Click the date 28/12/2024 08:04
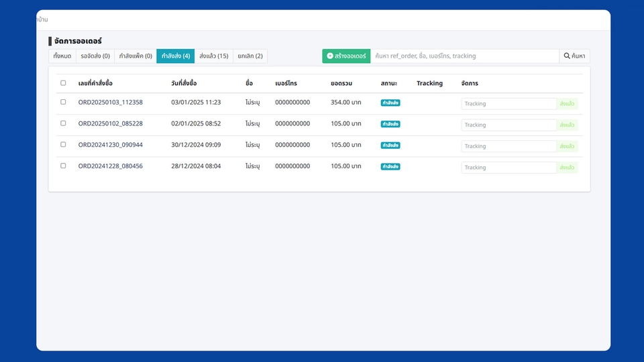The width and height of the screenshot is (644, 362). tap(196, 166)
